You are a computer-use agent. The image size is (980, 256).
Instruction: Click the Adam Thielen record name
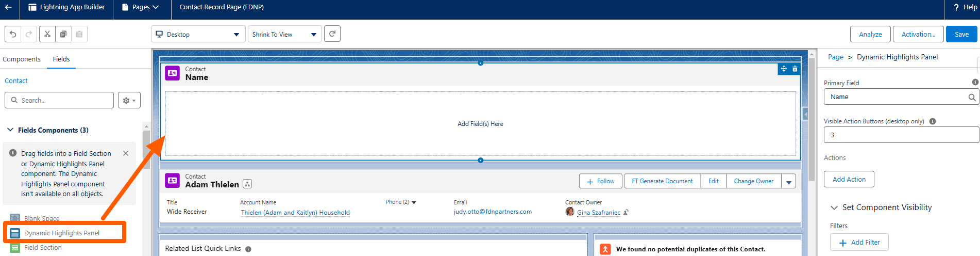click(x=212, y=185)
